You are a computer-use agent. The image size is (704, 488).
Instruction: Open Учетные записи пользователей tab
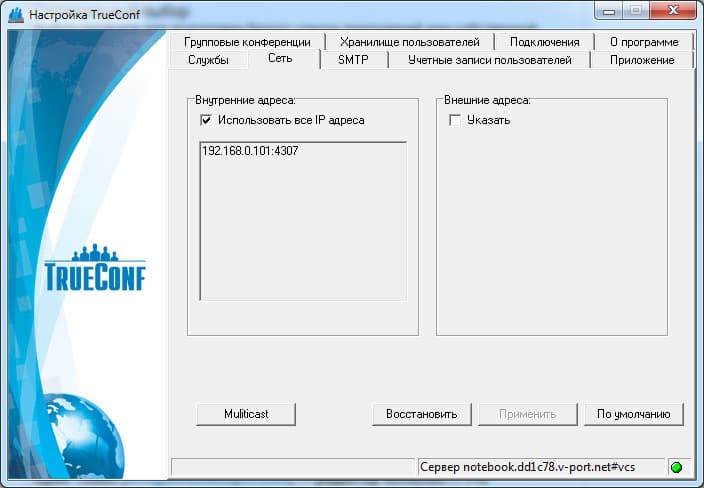pyautogui.click(x=489, y=60)
